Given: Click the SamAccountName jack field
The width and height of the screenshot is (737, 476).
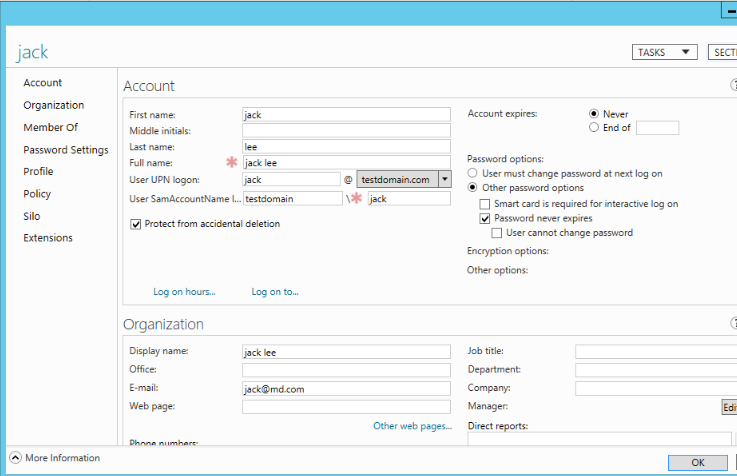Looking at the screenshot, I should [409, 198].
